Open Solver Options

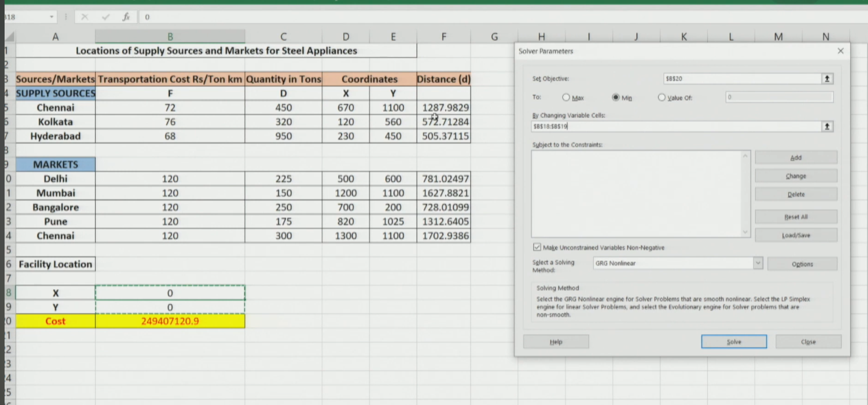click(x=802, y=263)
